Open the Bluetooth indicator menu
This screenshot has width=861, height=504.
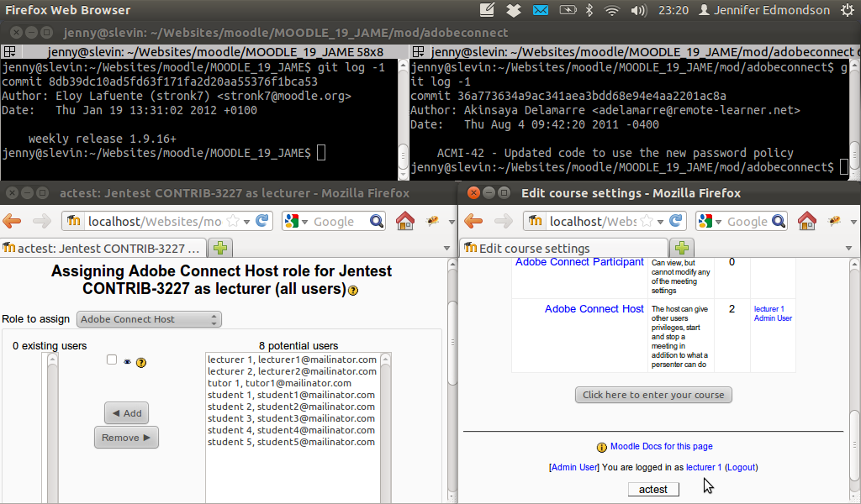[589, 10]
